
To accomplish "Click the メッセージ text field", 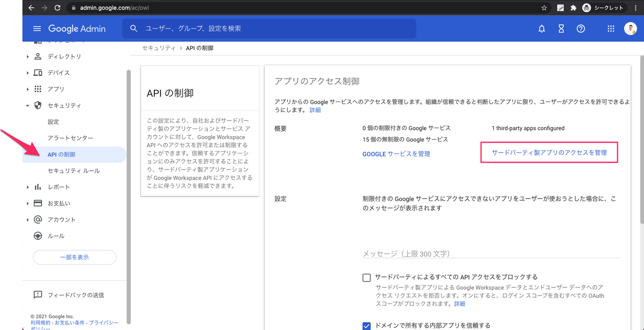I will coord(492,253).
